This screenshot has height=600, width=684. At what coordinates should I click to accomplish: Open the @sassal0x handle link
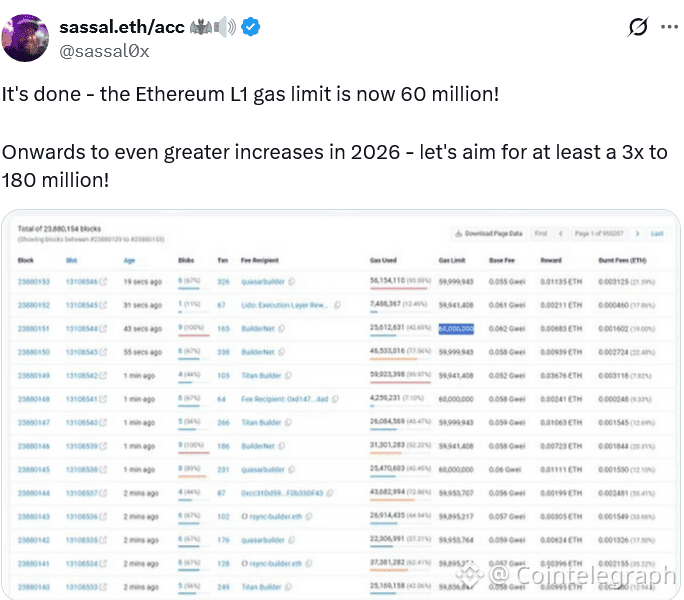105,51
